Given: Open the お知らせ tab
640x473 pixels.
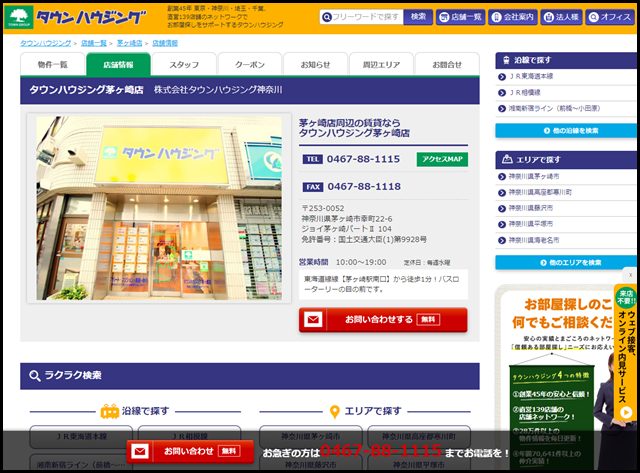Looking at the screenshot, I should 316,64.
